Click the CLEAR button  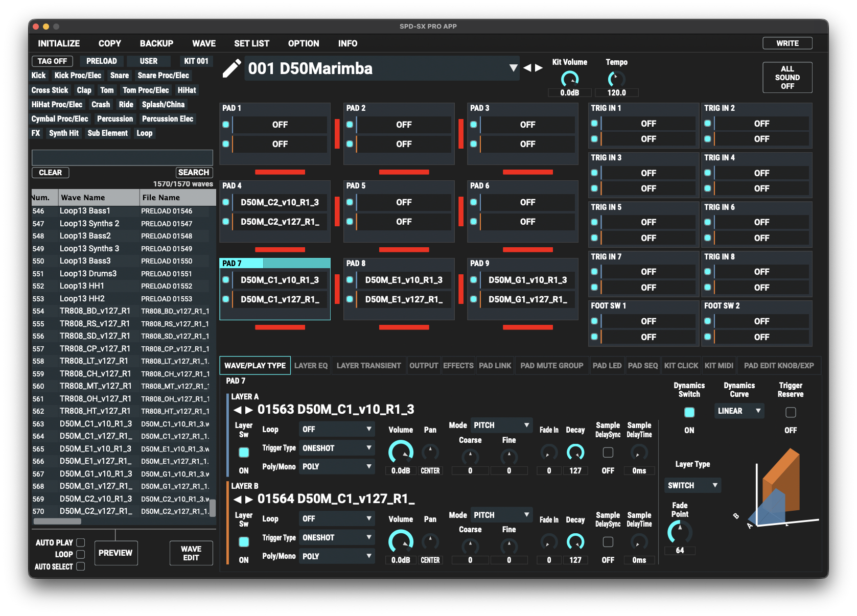51,173
